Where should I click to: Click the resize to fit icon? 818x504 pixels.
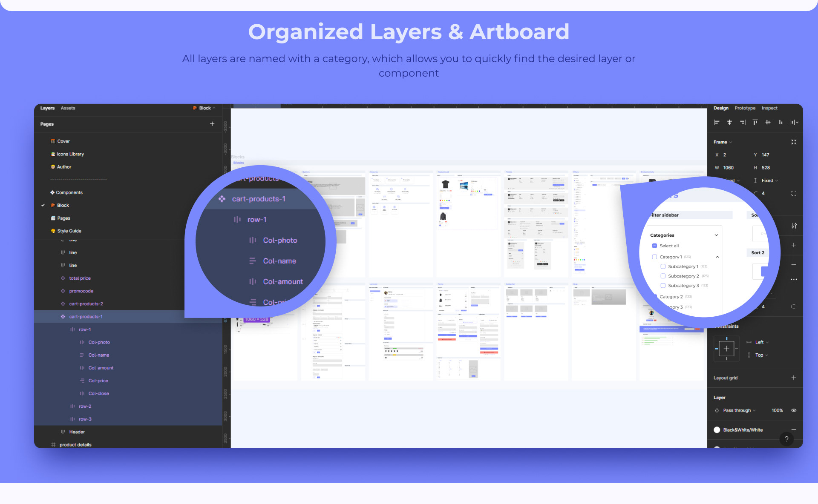[x=794, y=142]
